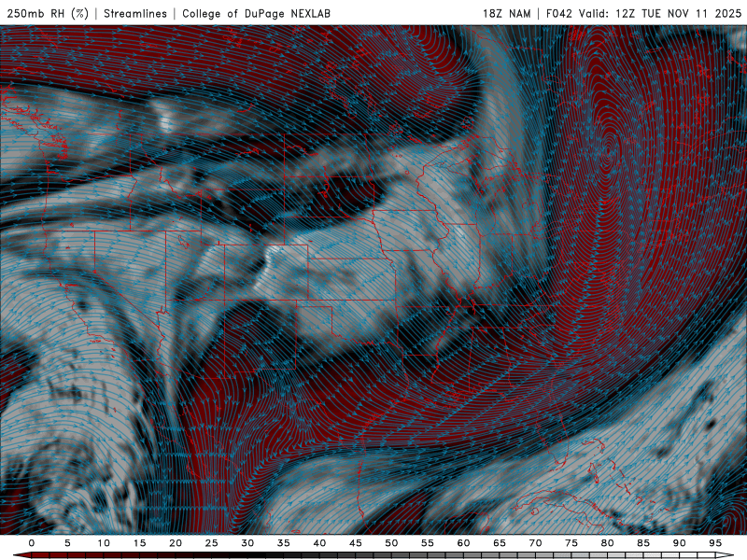Click the '250mb RH (%)' title text
Image resolution: width=747 pixels, height=560 pixels.
[x=48, y=13]
